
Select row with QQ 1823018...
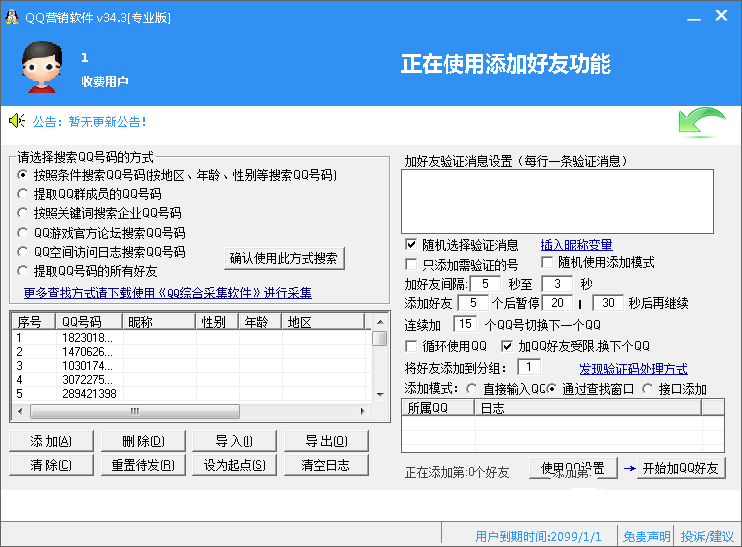click(x=191, y=338)
